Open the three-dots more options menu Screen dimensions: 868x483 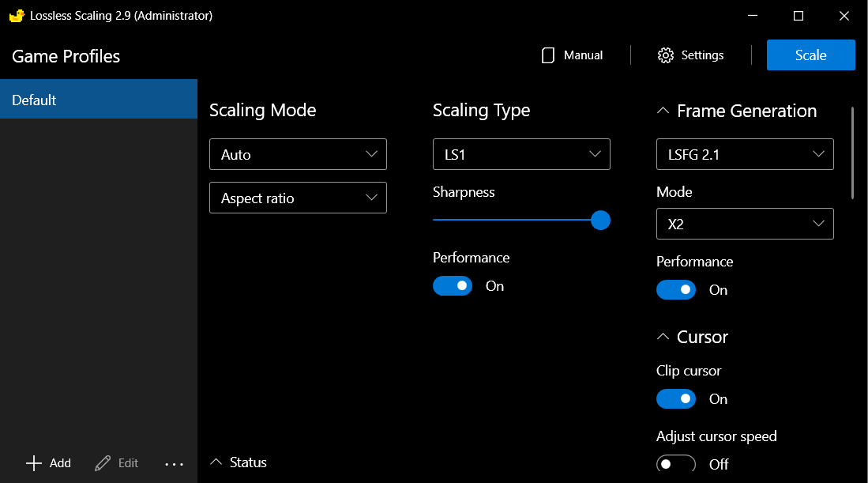174,464
